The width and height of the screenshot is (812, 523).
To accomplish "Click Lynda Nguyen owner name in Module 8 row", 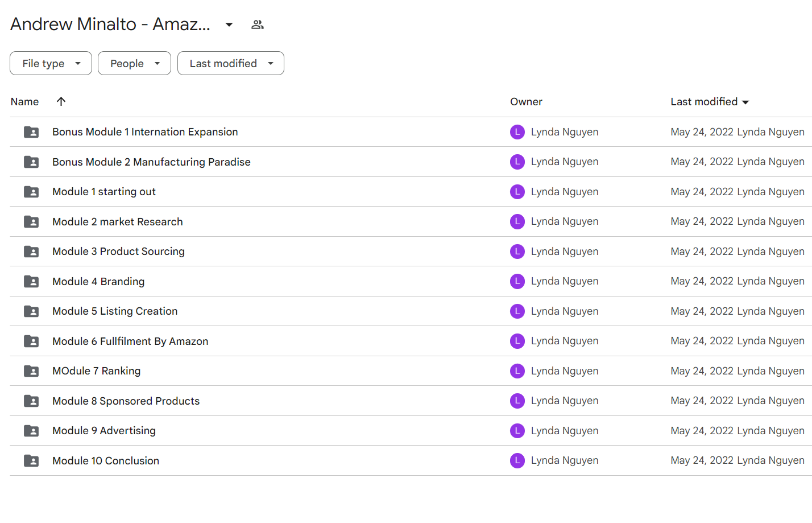I will coord(565,401).
